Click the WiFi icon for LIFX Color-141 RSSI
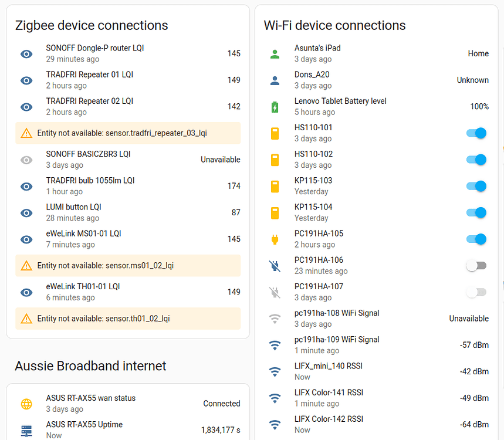The image size is (504, 440). click(275, 398)
